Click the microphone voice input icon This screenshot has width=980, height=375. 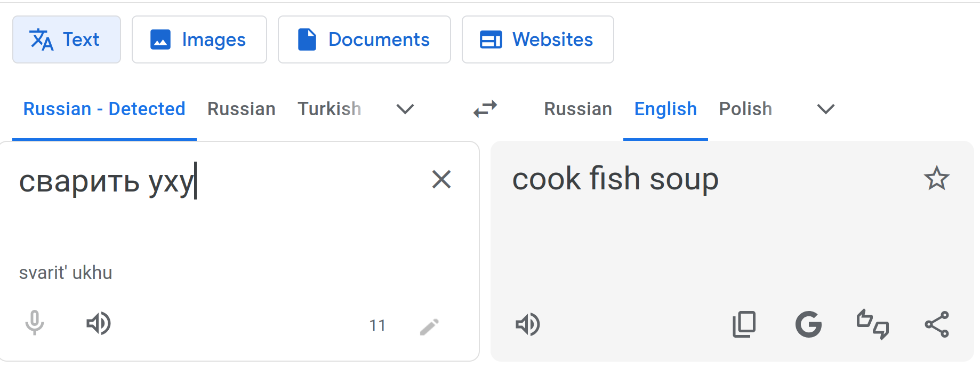pos(35,323)
